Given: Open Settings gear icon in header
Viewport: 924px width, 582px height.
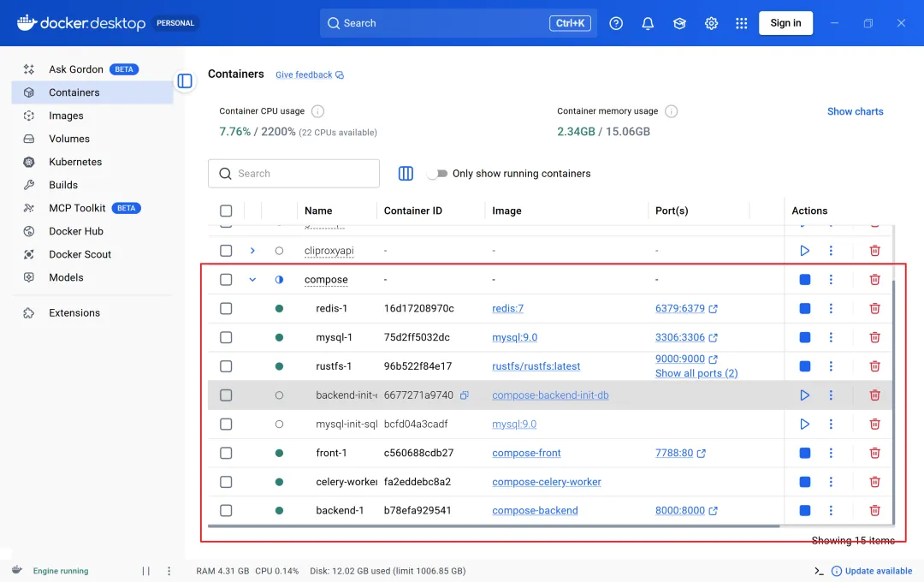Looking at the screenshot, I should (711, 23).
